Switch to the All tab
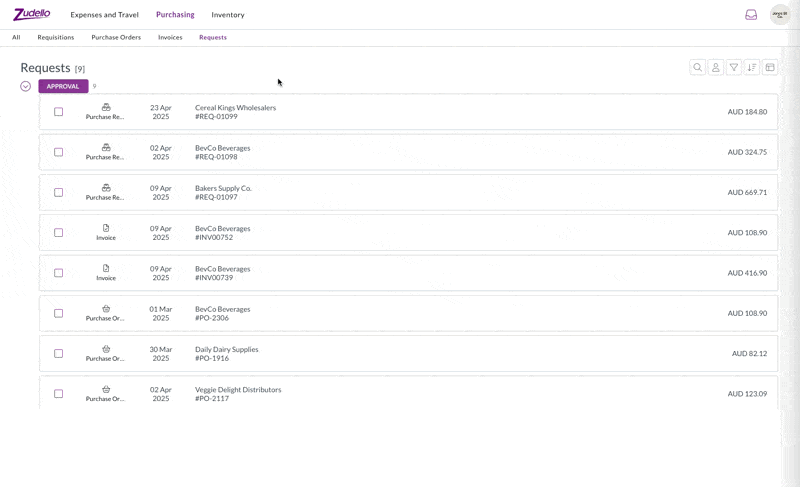Viewport: 800px width, 487px height. 16,37
